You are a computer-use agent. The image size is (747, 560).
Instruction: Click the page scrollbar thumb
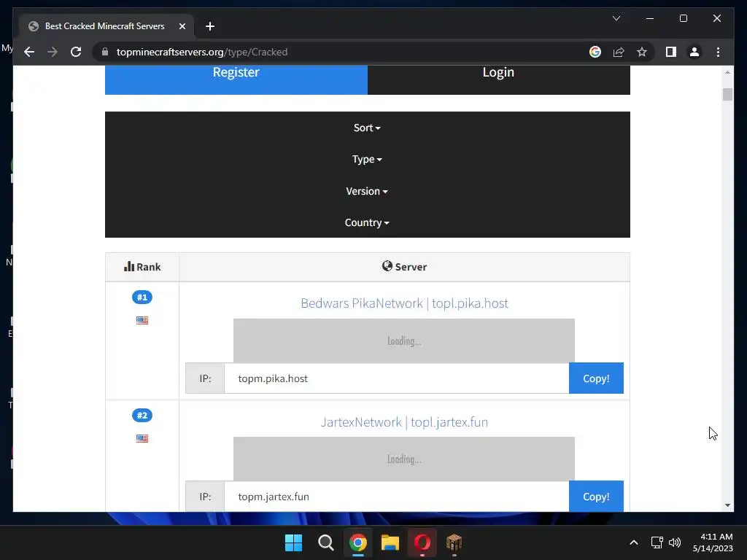(x=727, y=94)
